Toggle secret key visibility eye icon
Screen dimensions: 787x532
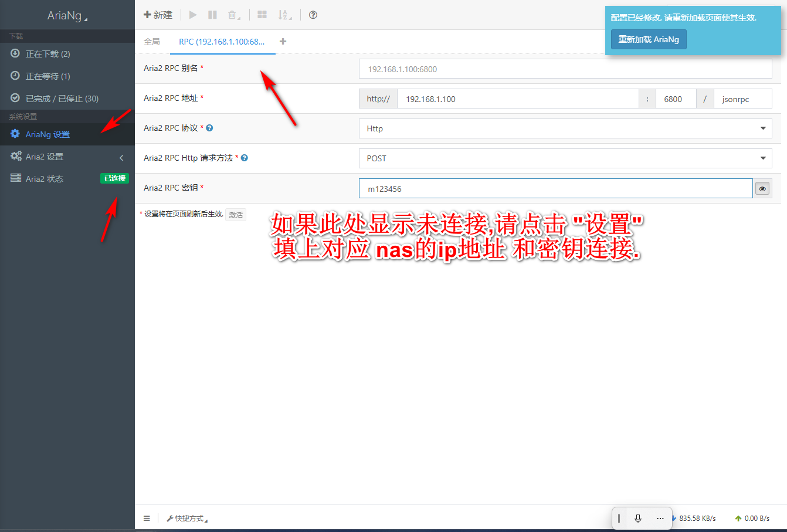coord(762,188)
